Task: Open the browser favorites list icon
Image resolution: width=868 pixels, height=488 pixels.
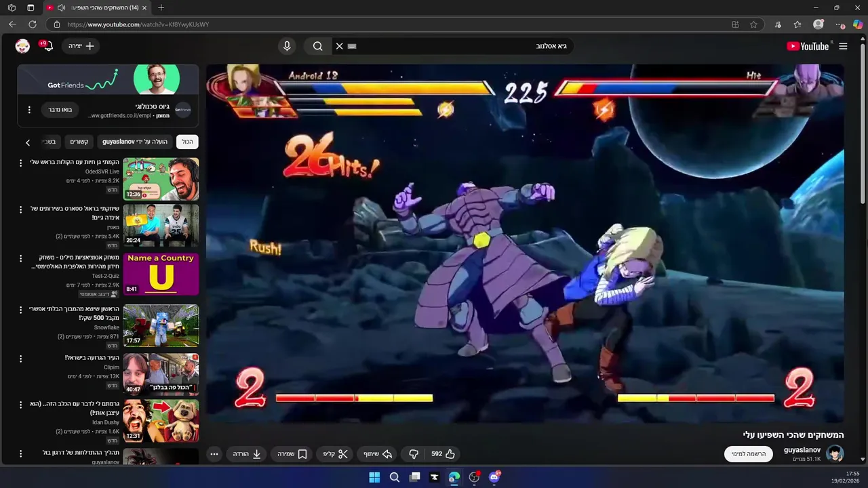Action: tap(797, 24)
